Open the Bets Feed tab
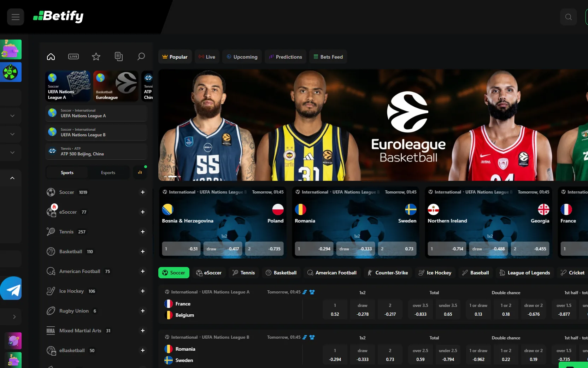Image resolution: width=588 pixels, height=368 pixels. tap(328, 57)
